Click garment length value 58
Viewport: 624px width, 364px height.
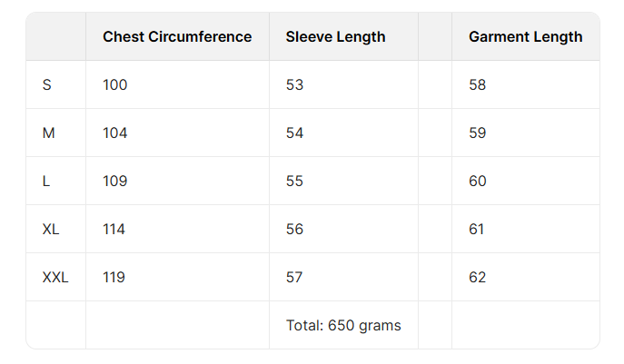pos(478,85)
